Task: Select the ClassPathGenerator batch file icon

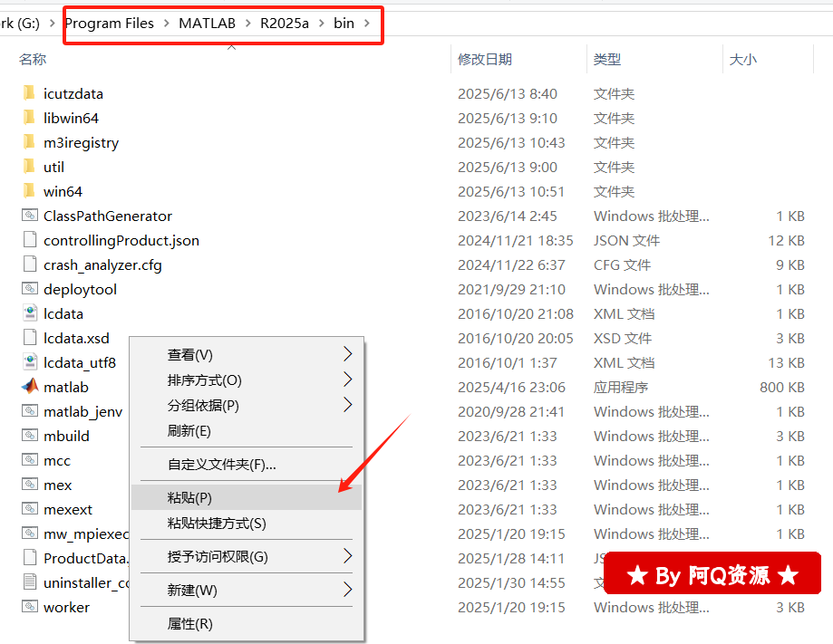Action: [x=30, y=216]
